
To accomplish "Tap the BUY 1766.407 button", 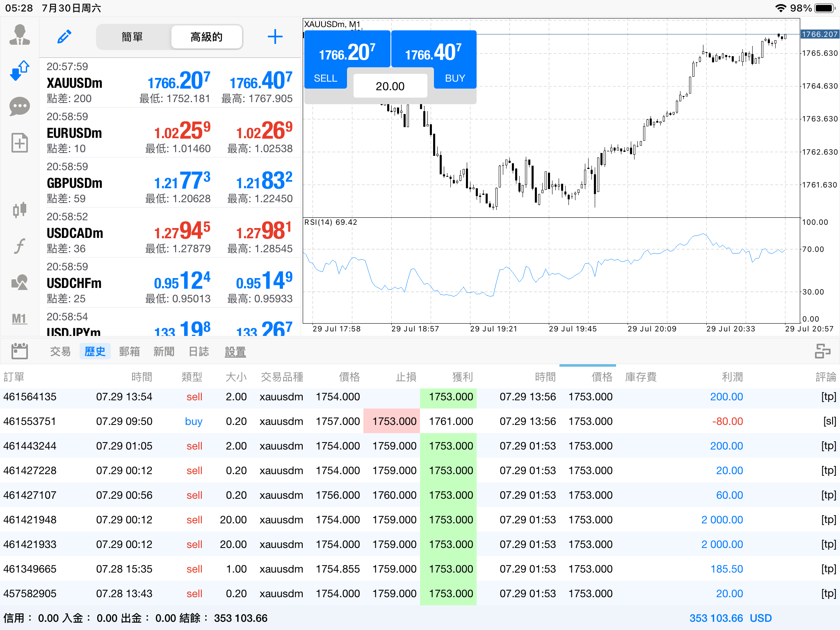I will (x=434, y=60).
